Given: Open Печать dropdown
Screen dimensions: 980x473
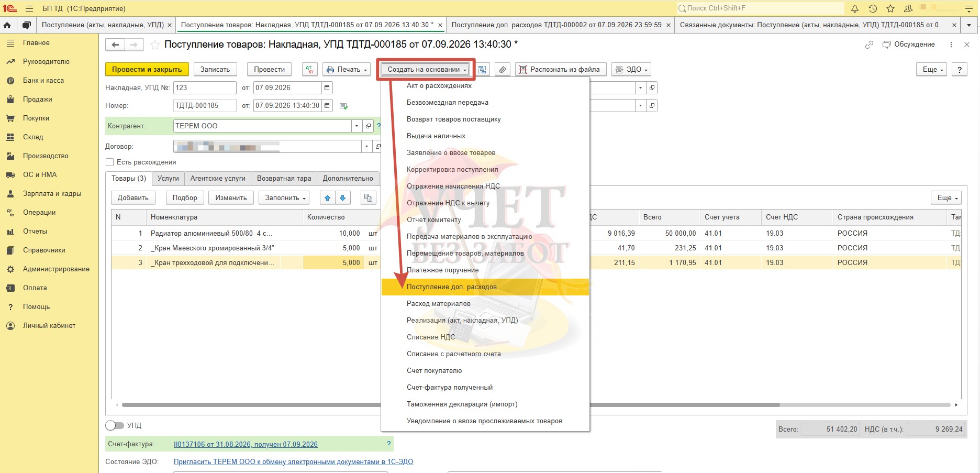Looking at the screenshot, I should pyautogui.click(x=347, y=69).
